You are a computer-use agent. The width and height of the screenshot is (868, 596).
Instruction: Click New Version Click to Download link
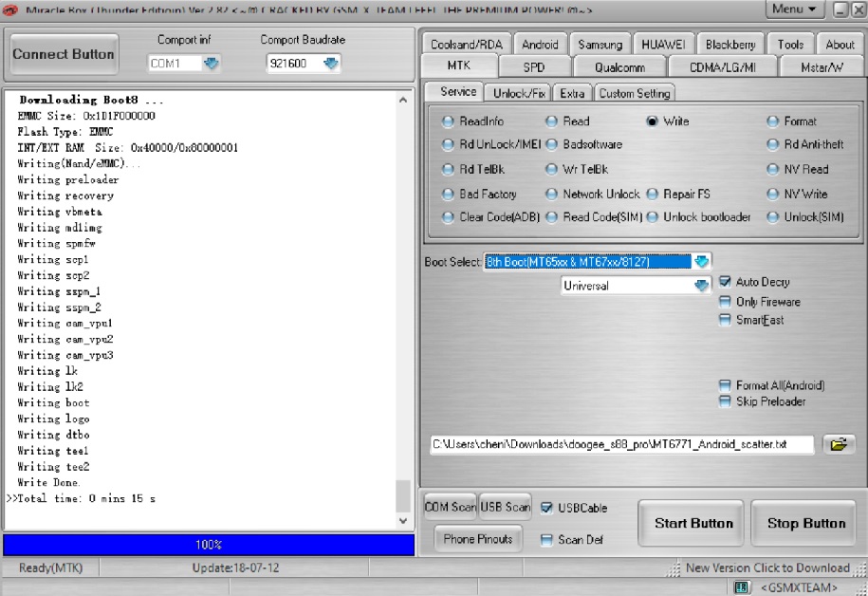pyautogui.click(x=767, y=568)
